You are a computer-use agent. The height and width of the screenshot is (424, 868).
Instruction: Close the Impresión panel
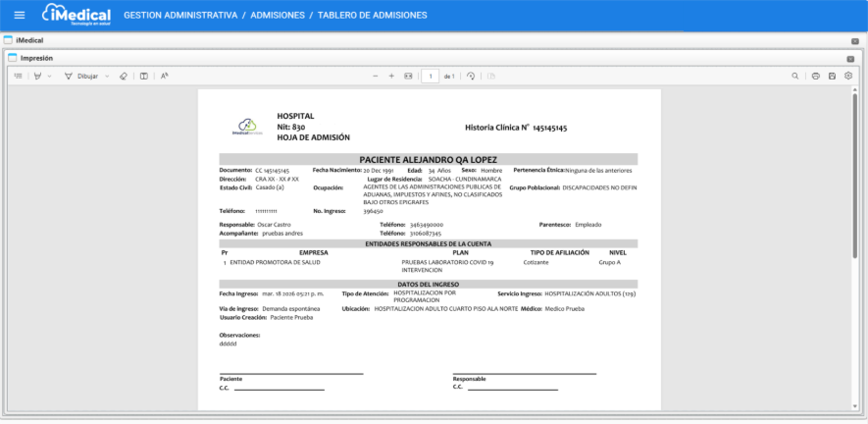850,59
